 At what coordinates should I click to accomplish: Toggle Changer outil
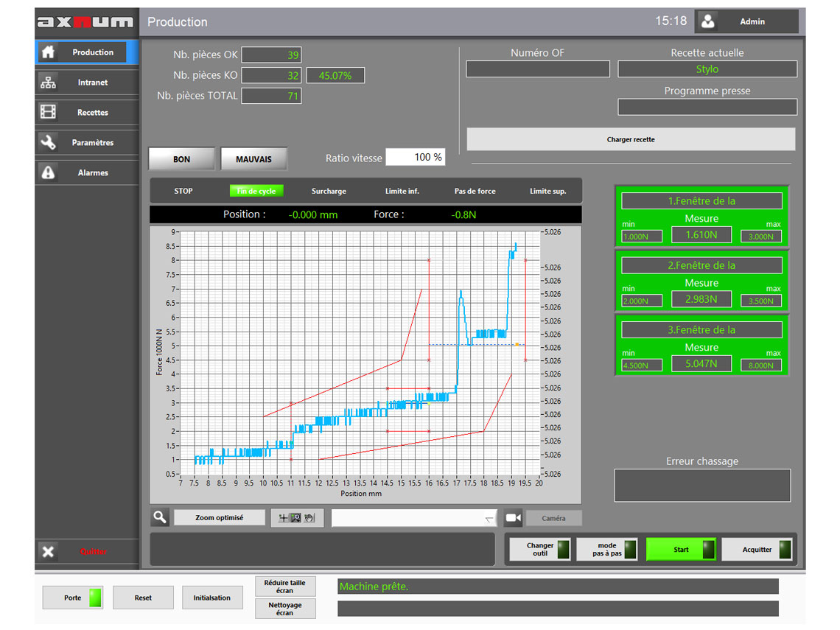coord(539,549)
